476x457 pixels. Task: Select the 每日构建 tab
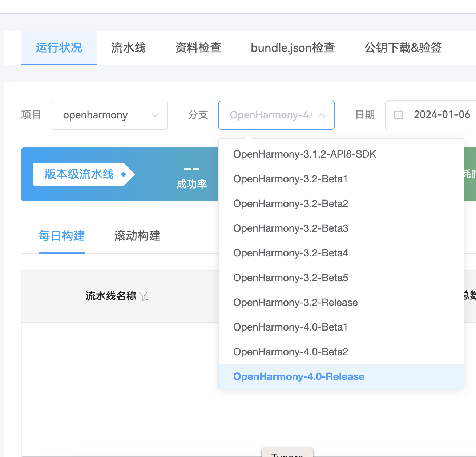[x=62, y=236]
